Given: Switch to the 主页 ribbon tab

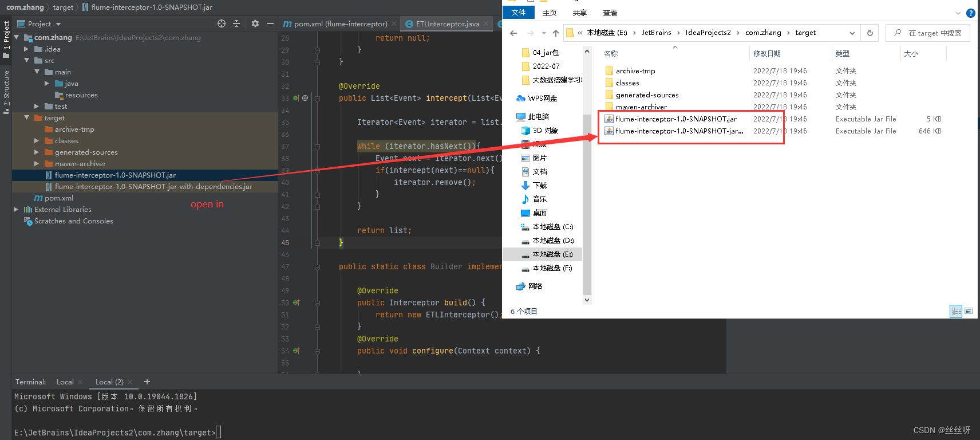Looking at the screenshot, I should (550, 13).
